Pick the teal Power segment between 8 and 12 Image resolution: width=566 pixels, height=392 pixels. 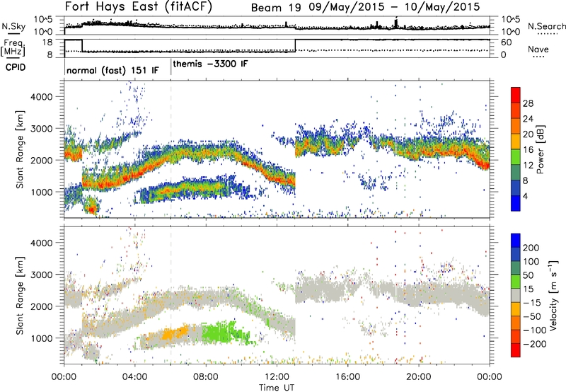point(516,172)
